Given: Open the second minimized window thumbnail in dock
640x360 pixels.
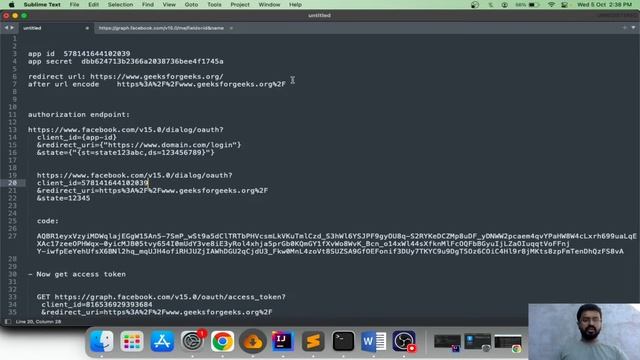Looking at the screenshot, I should tap(478, 342).
